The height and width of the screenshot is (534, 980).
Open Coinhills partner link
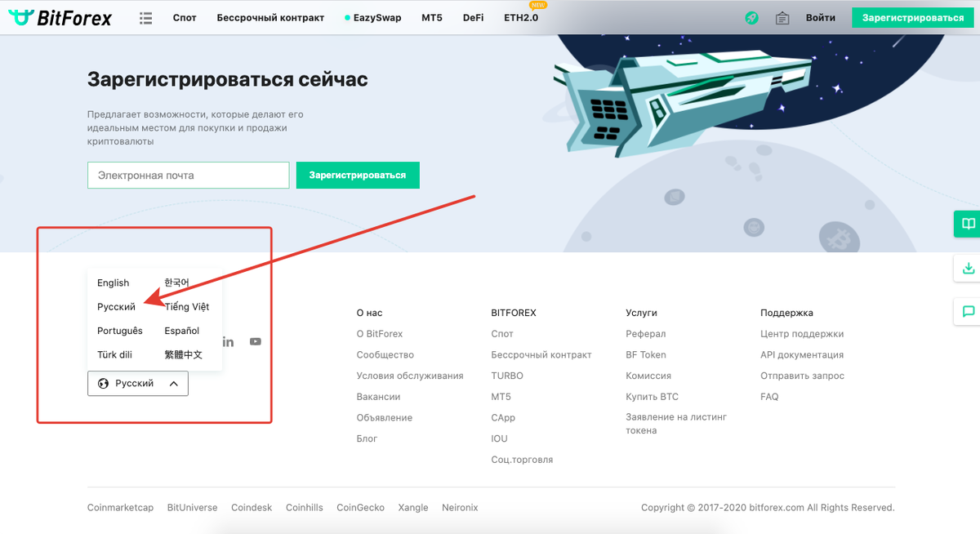tap(305, 507)
